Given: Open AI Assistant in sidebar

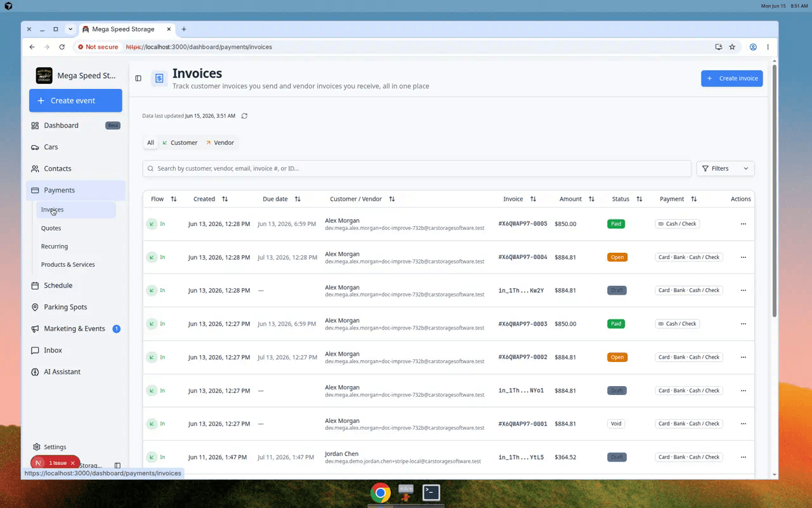Looking at the screenshot, I should point(75,372).
